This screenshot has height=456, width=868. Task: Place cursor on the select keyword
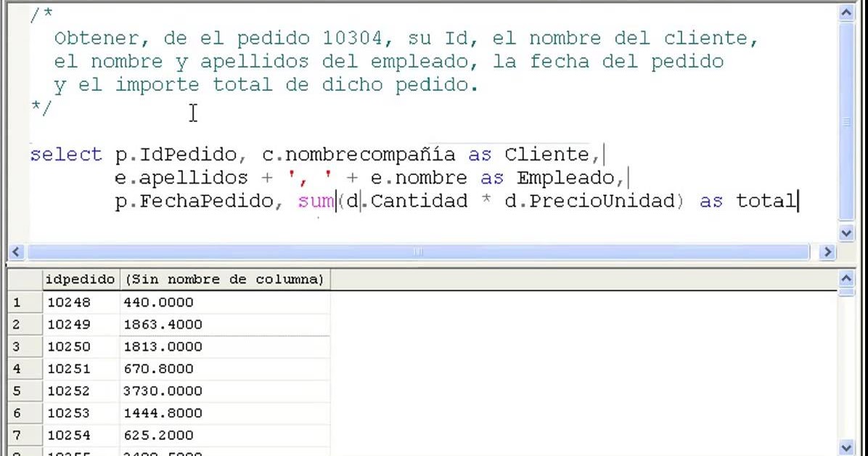[66, 154]
